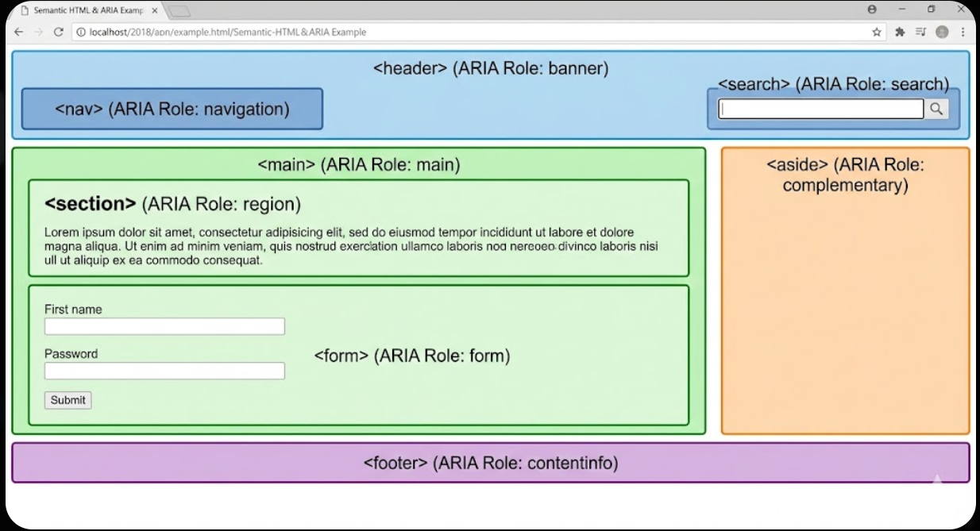Screen dimensions: 980x531
Task: Click the nav navigation region
Action: point(171,109)
